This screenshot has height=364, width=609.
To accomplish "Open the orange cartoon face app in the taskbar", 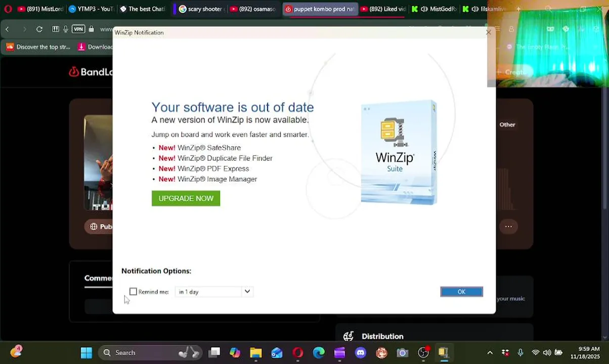I will pyautogui.click(x=381, y=352).
